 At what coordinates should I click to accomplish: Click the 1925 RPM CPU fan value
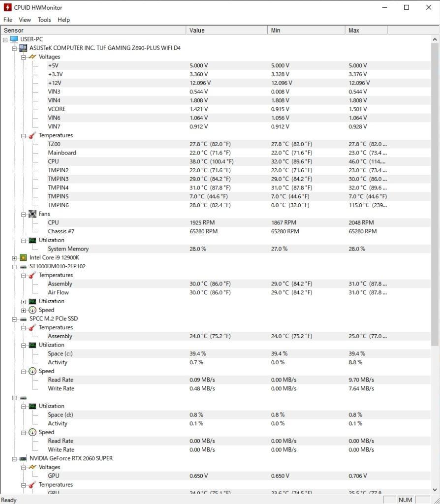pyautogui.click(x=202, y=222)
